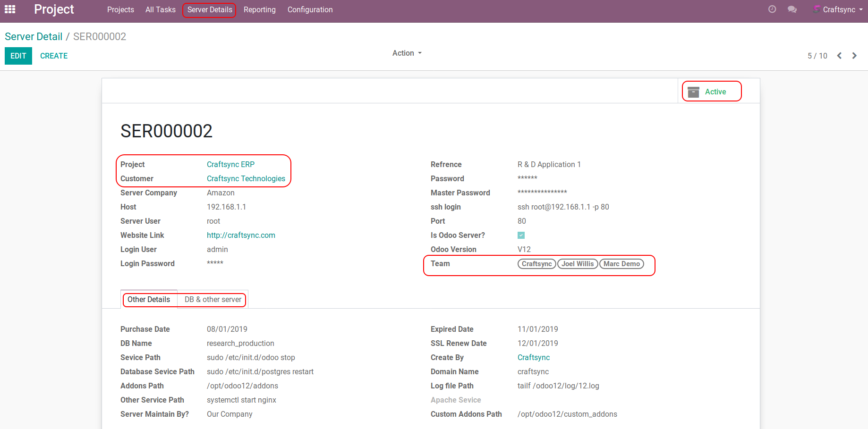Go to the next record arrow
The width and height of the screenshot is (868, 429).
click(854, 56)
